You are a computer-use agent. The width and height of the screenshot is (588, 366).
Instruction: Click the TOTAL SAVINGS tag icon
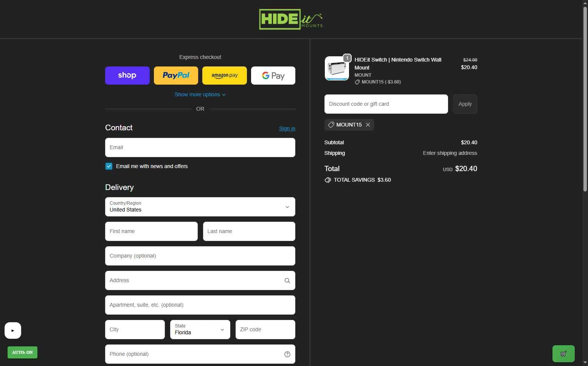click(328, 180)
